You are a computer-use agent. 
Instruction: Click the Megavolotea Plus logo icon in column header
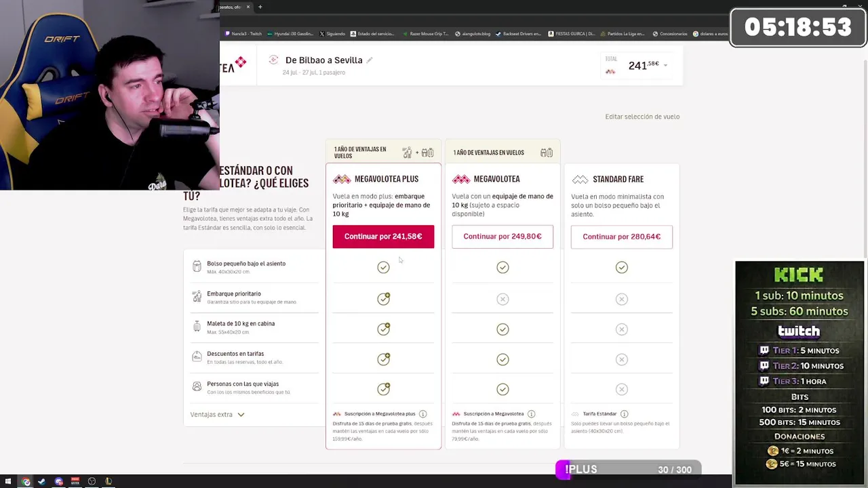(342, 179)
